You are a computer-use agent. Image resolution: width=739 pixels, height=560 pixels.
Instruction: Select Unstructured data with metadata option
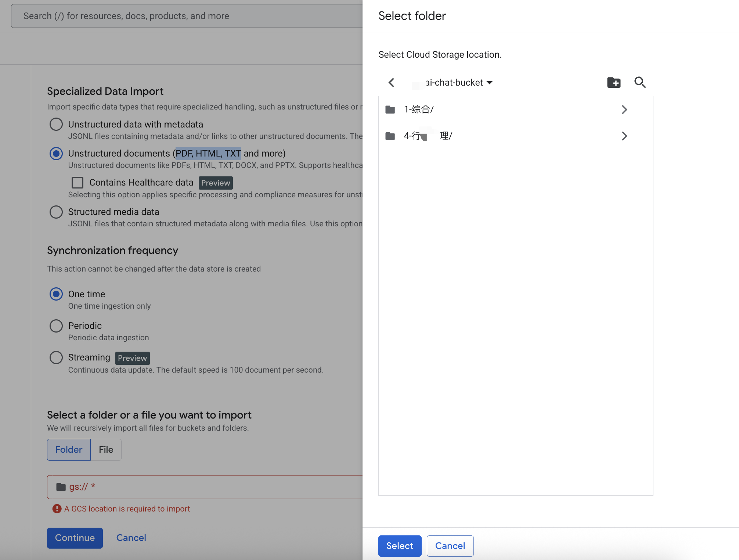tap(56, 124)
